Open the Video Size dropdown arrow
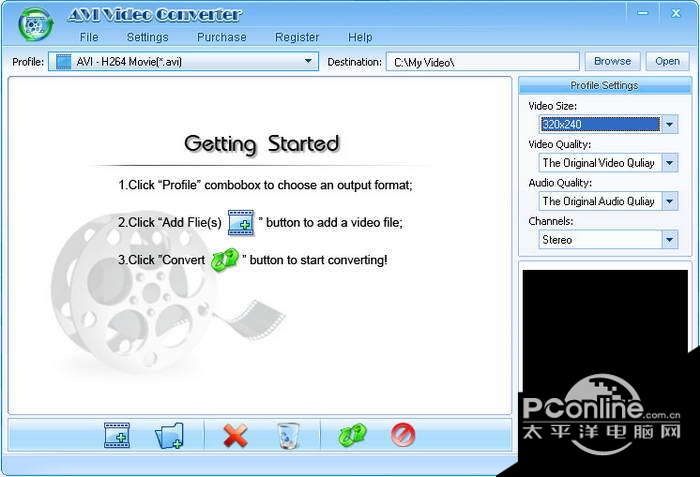This screenshot has width=700, height=477. 669,124
